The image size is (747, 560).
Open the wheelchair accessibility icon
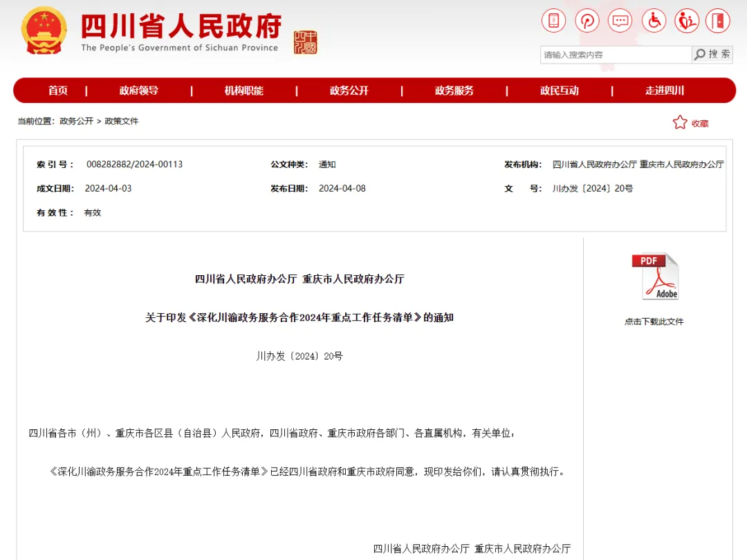654,21
